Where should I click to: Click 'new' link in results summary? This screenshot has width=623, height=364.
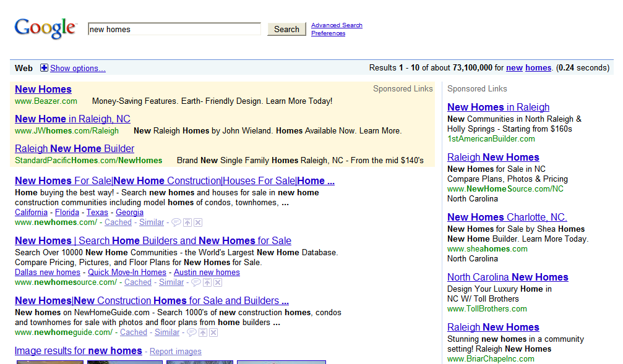click(515, 68)
